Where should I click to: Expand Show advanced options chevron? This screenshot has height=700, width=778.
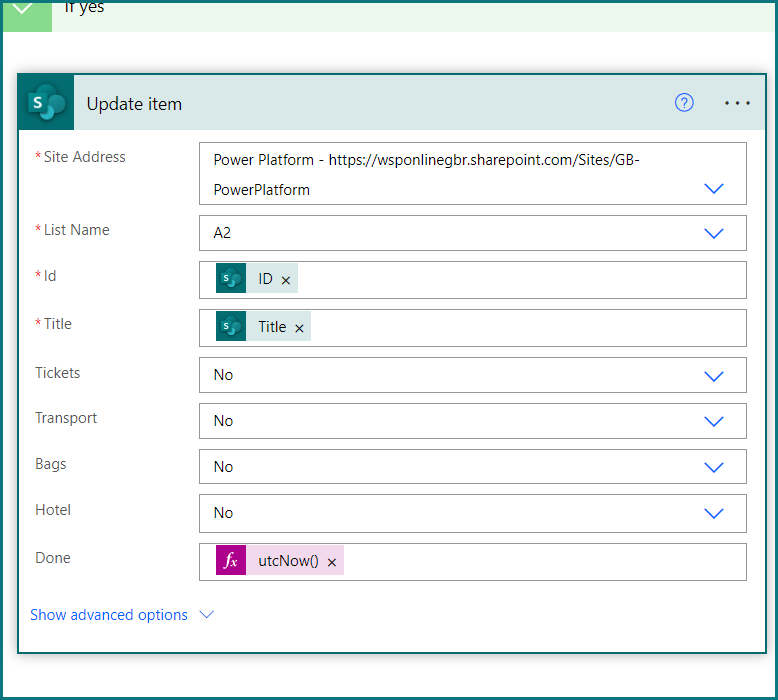[206, 615]
